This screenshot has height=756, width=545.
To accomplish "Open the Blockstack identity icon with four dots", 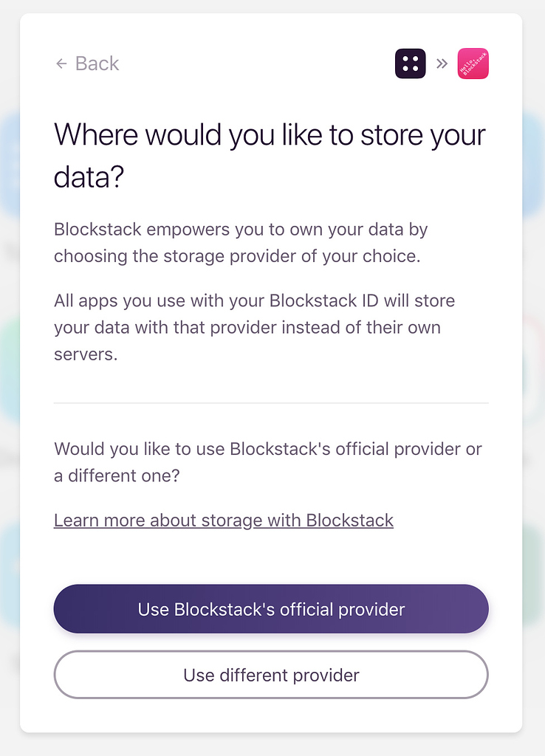I will [411, 63].
